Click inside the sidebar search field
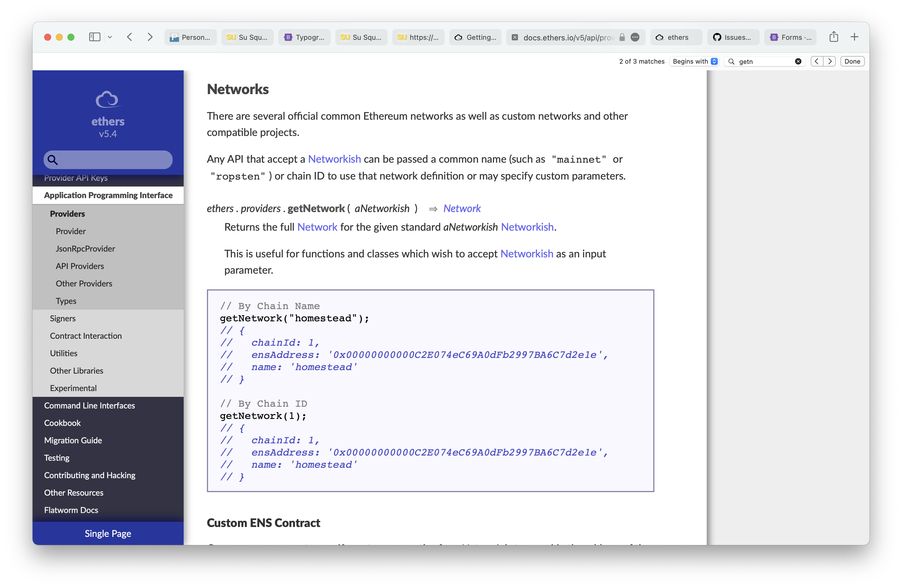 coord(108,159)
